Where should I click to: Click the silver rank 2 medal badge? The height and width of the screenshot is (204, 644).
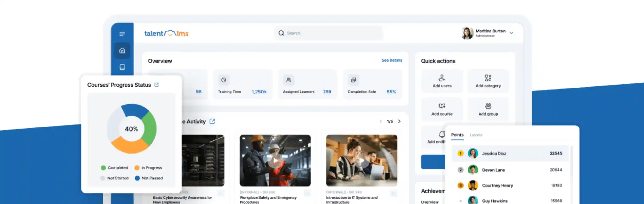[460, 170]
